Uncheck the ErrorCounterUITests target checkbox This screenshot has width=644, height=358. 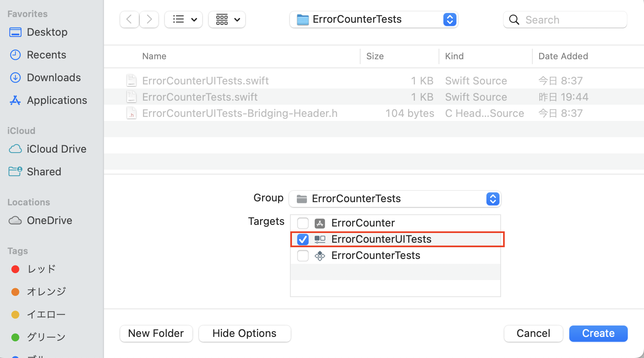click(303, 239)
